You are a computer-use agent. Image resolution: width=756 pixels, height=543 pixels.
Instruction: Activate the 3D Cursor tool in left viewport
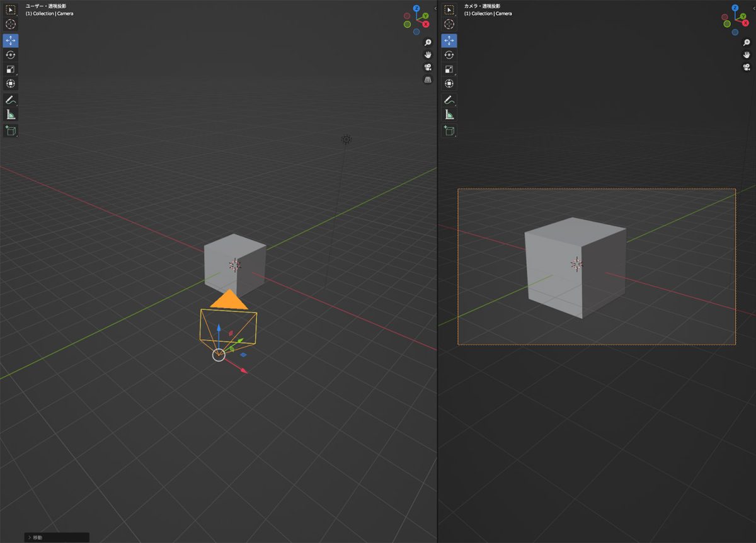[x=11, y=24]
